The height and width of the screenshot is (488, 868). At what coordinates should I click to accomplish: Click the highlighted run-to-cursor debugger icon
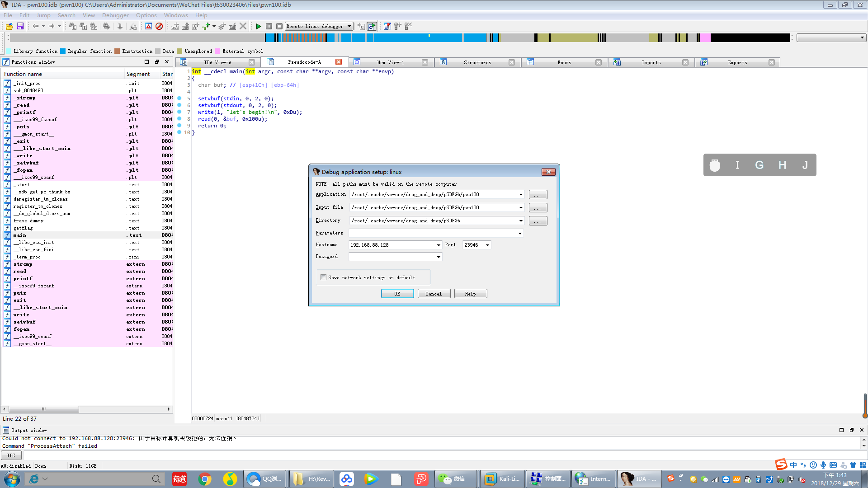point(372,26)
